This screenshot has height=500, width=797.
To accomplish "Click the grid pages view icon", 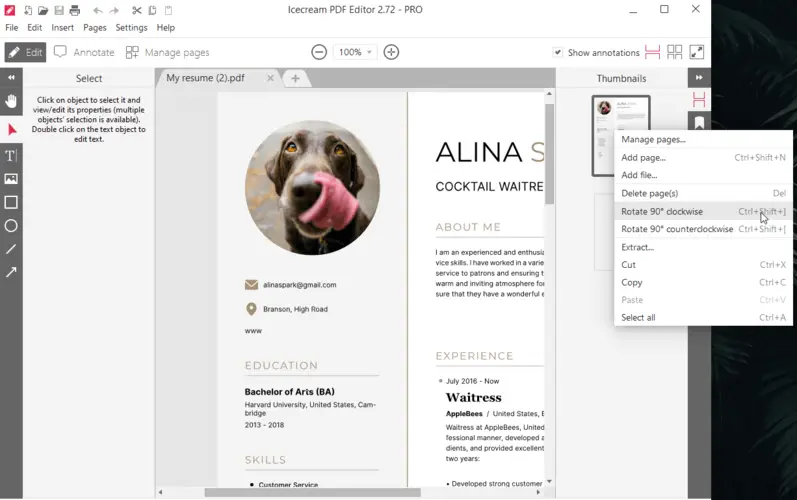I will [x=675, y=52].
